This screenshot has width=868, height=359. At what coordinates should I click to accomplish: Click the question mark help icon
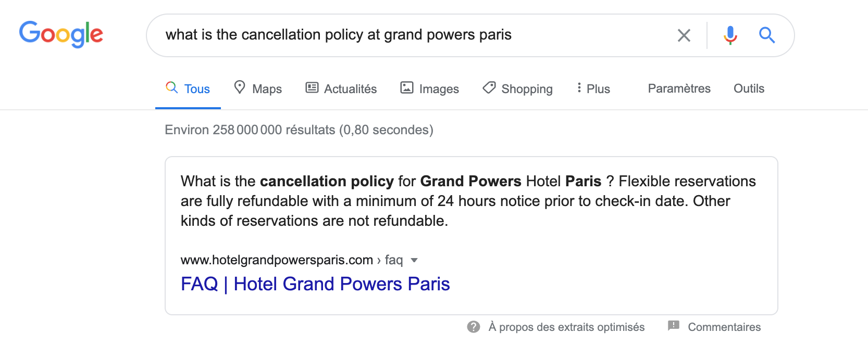(x=474, y=327)
